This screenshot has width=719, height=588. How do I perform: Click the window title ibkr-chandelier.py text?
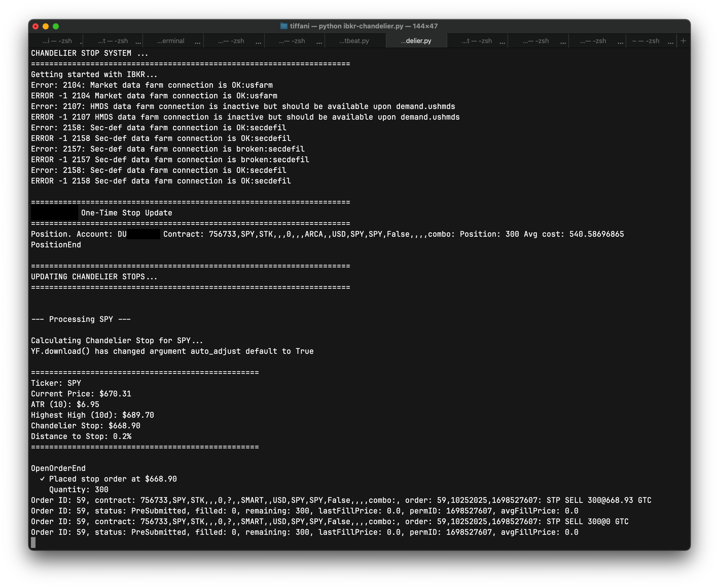[x=373, y=26]
